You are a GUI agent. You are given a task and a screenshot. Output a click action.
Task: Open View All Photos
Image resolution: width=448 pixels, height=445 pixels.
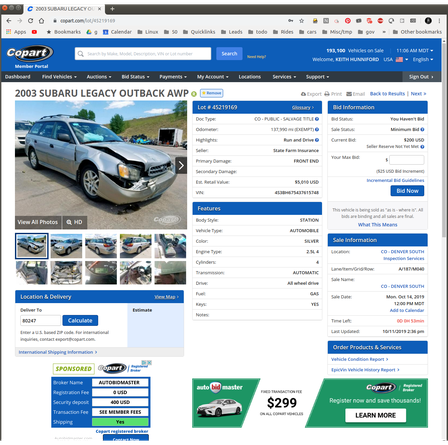(x=38, y=222)
